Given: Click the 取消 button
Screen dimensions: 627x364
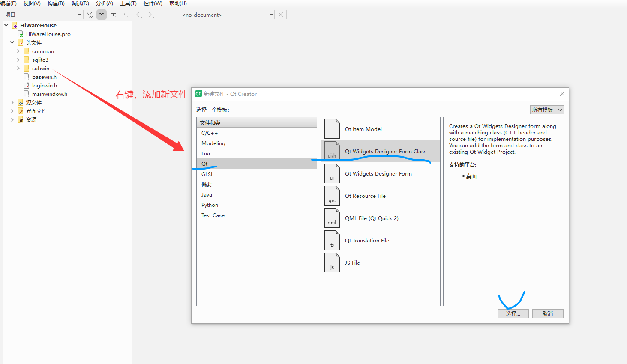Looking at the screenshot, I should coord(548,313).
